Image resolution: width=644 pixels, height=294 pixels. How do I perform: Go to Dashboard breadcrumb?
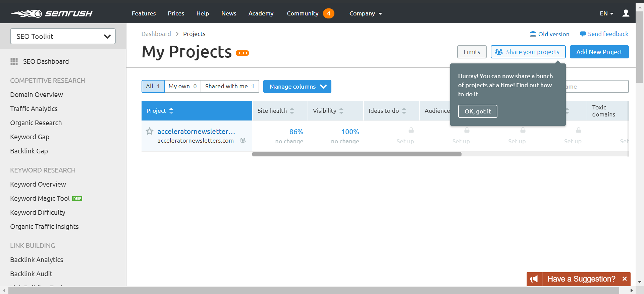156,34
